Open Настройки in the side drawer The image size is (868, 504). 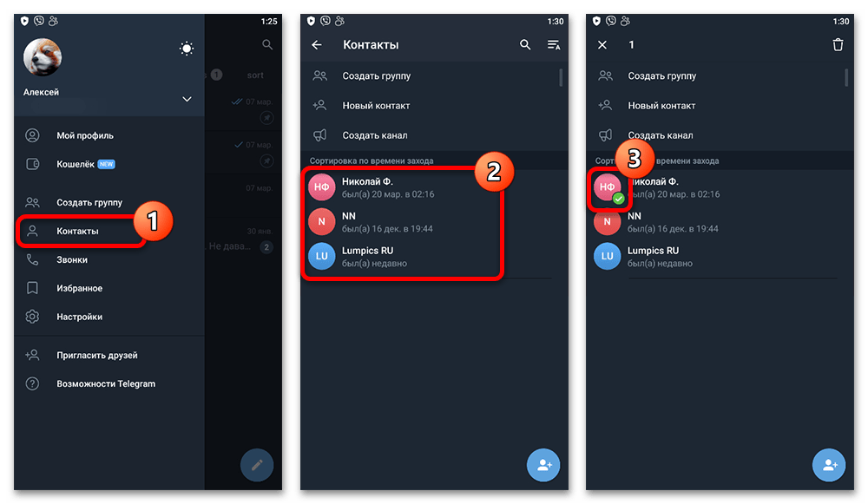click(109, 317)
